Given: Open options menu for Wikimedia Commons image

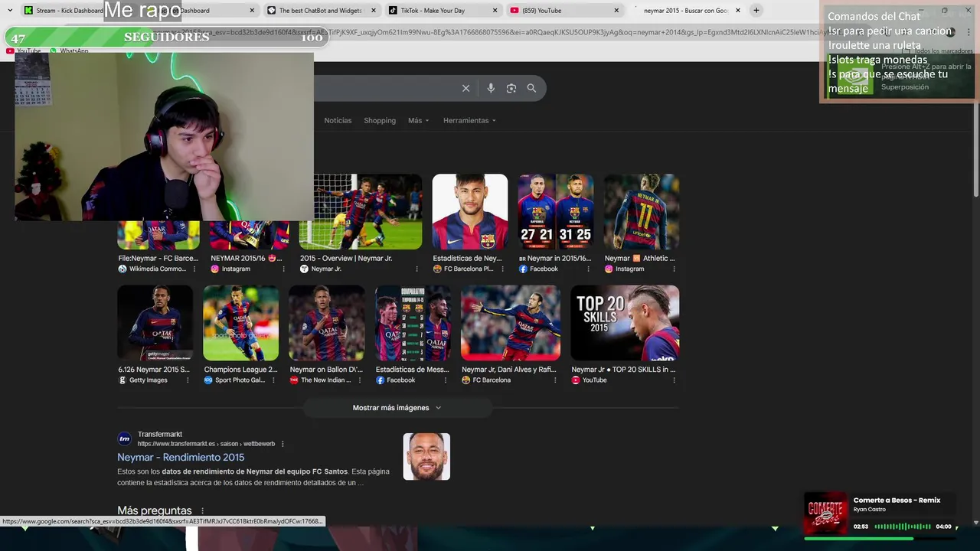Looking at the screenshot, I should click(194, 269).
